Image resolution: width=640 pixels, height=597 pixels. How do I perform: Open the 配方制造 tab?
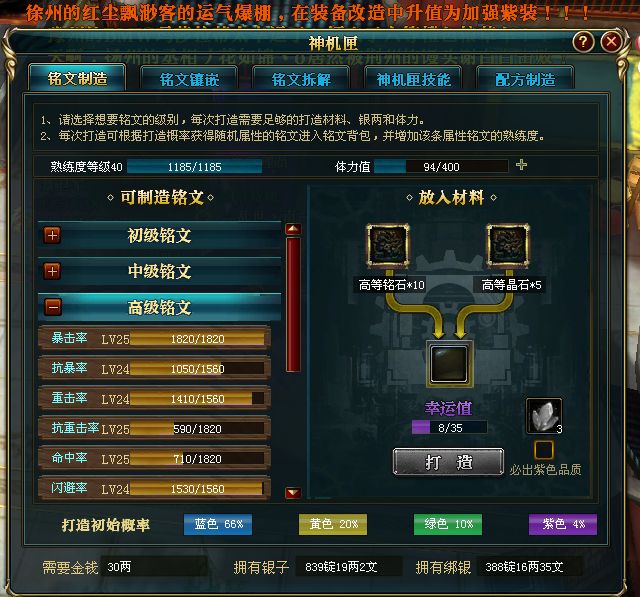pyautogui.click(x=525, y=79)
